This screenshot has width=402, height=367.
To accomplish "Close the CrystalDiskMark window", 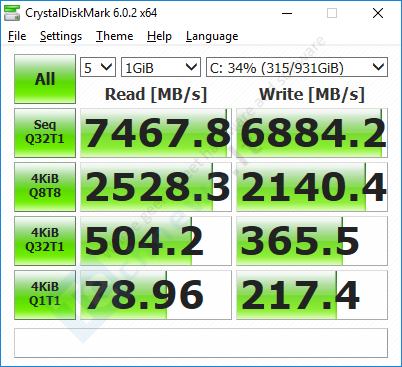I will [x=378, y=13].
